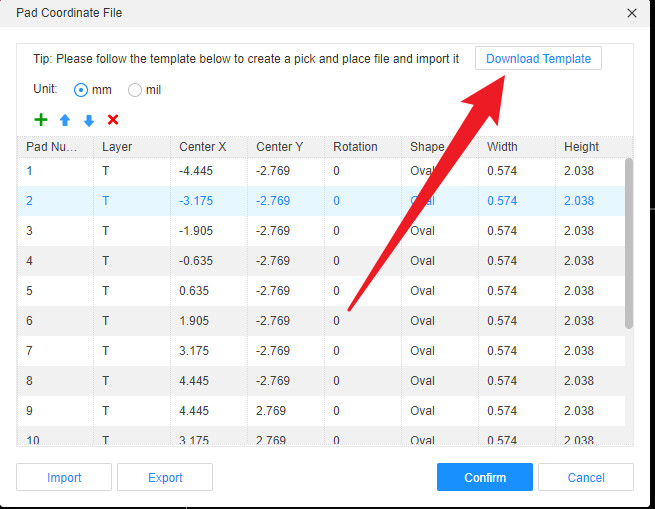Click the blue move up arrow icon

(65, 120)
